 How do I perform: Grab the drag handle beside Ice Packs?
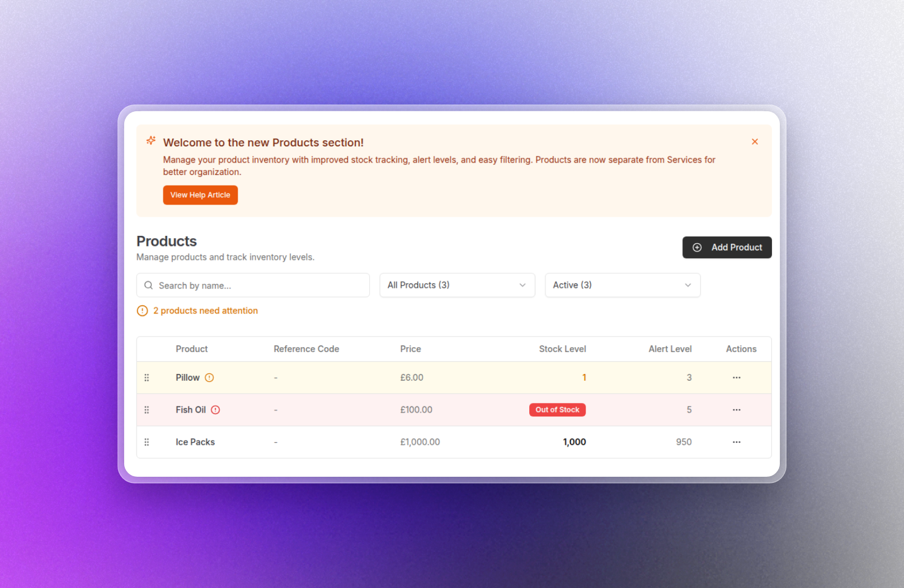(x=147, y=442)
